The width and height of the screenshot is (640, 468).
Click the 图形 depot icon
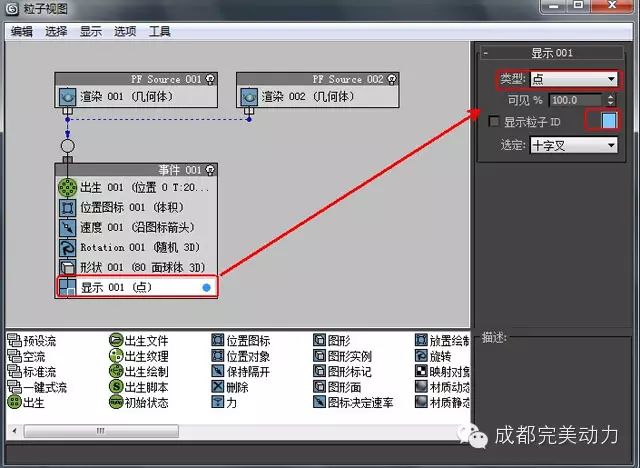tap(319, 340)
